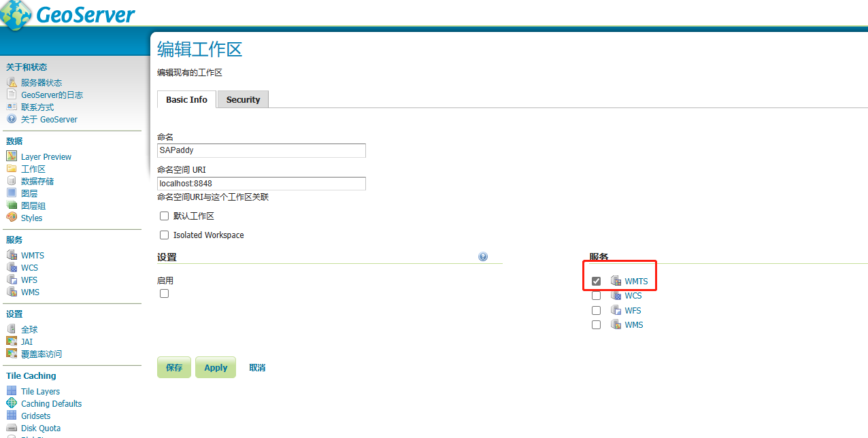Open the 联系方式 link

coord(37,107)
